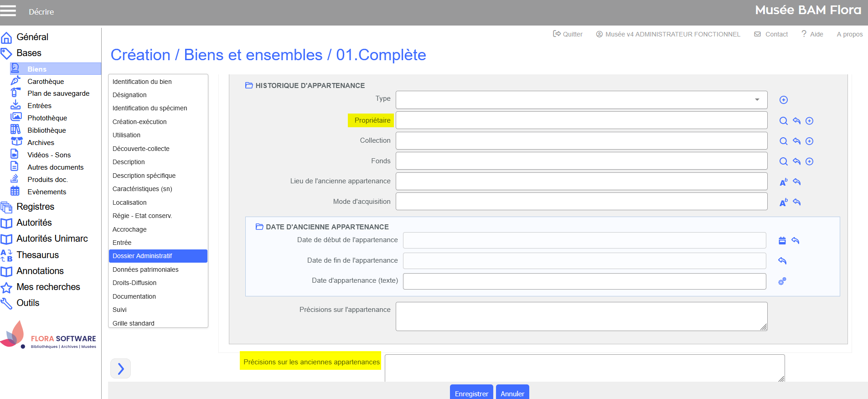Click the Enregistrer button

tap(471, 393)
